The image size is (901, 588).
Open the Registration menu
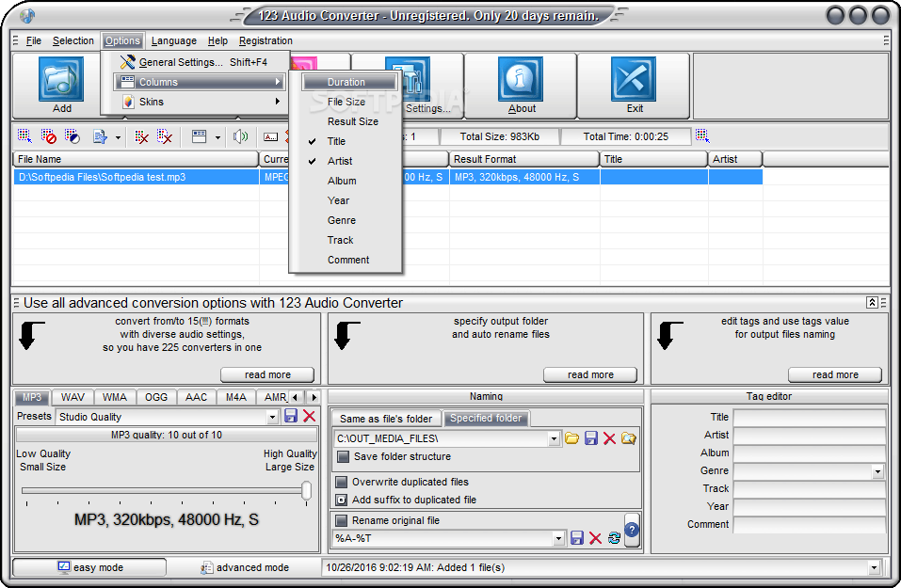coord(265,40)
